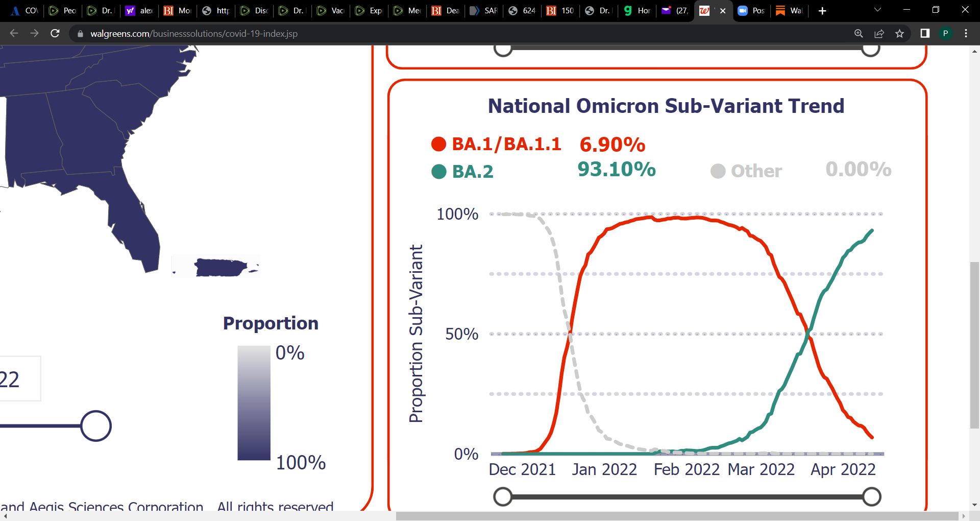Toggle the BA.2 legend series

pos(462,171)
